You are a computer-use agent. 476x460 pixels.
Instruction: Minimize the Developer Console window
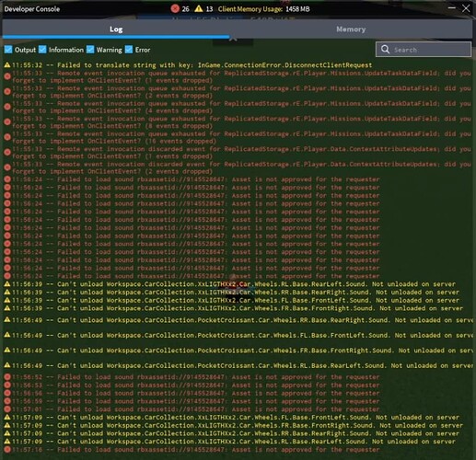pyautogui.click(x=451, y=8)
